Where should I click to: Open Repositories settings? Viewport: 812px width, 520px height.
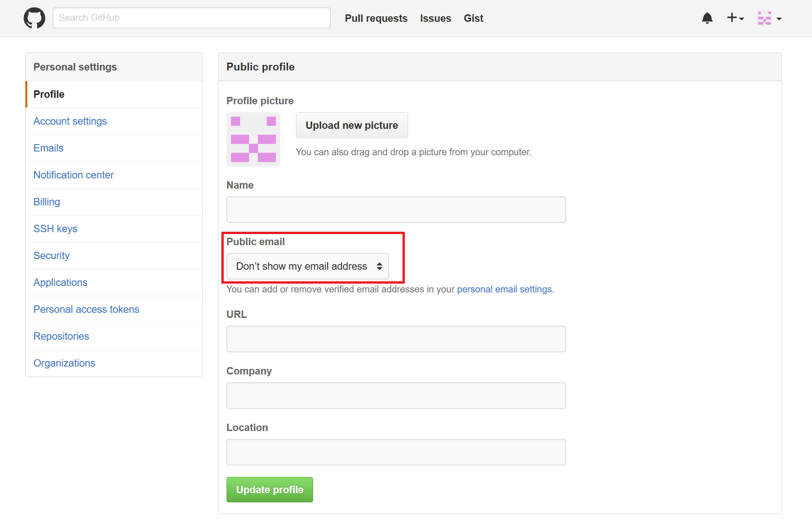(114, 336)
